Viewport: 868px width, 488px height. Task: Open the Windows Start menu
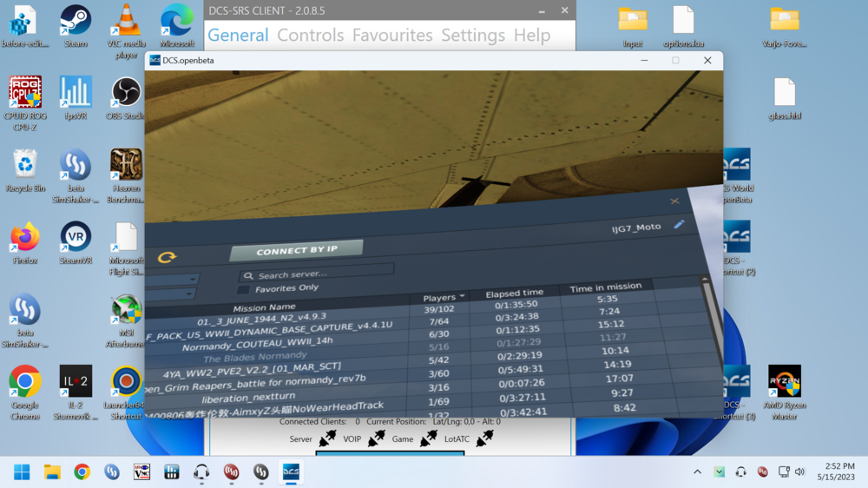point(23,472)
